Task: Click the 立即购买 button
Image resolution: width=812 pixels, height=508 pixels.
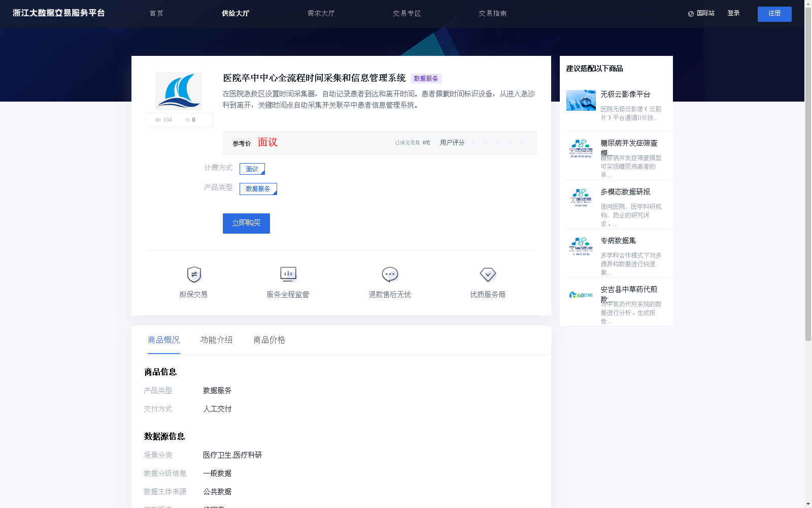Action: (x=246, y=224)
